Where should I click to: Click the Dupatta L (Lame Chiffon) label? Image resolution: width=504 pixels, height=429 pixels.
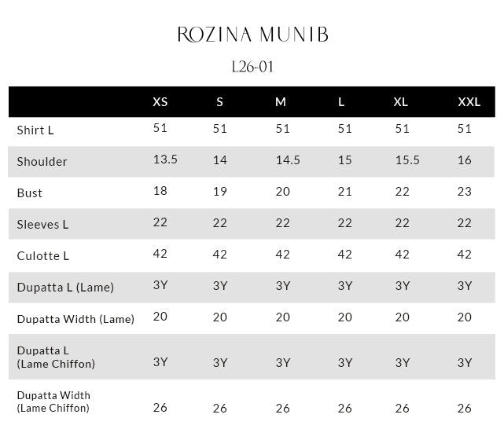click(x=56, y=357)
